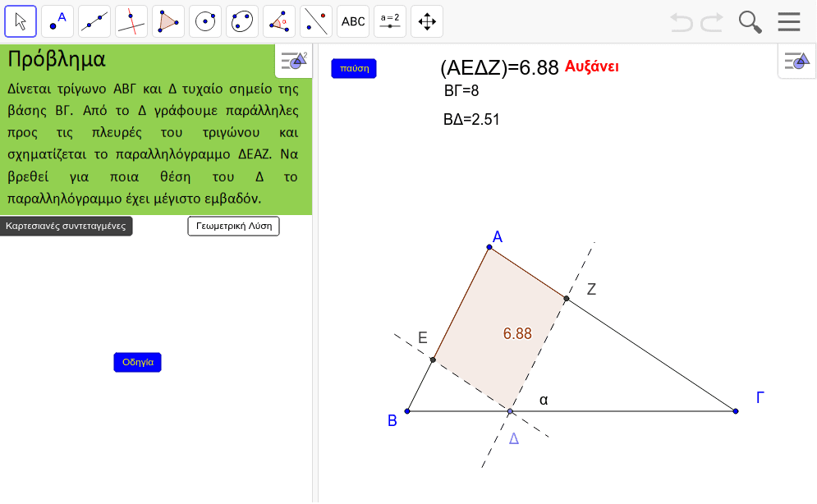Click the (ΑΕΔΖ)=6.88 text
Image resolution: width=817 pixels, height=504 pixels.
tap(499, 67)
